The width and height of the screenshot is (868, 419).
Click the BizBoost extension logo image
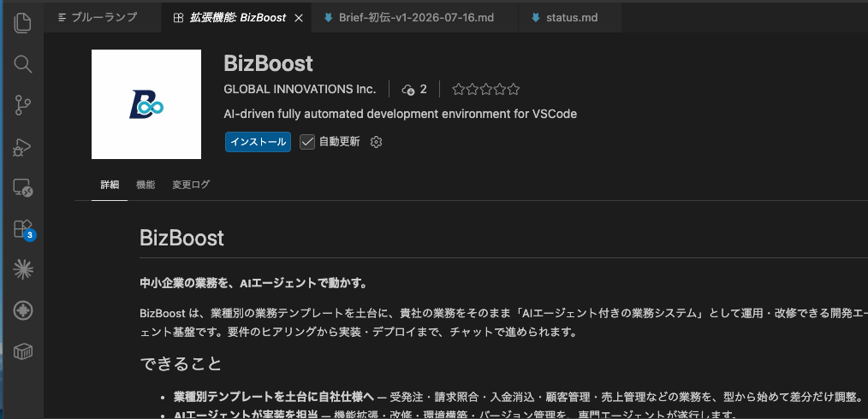pyautogui.click(x=146, y=104)
